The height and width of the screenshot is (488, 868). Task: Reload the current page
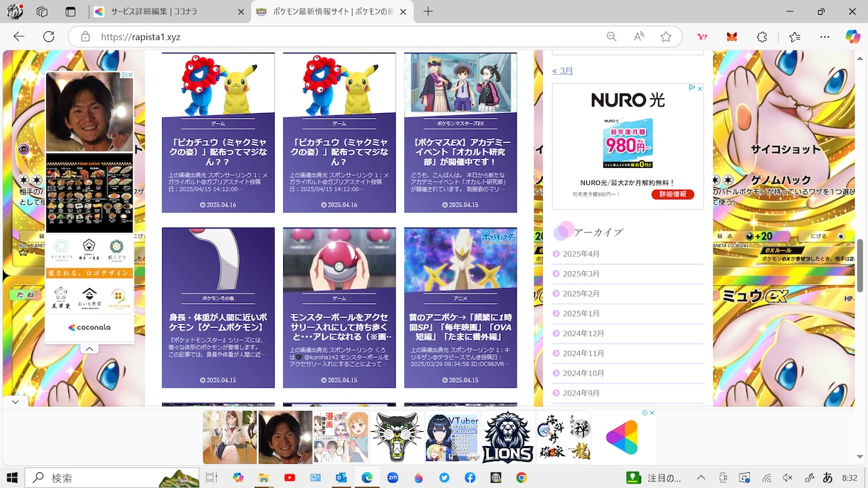click(x=48, y=36)
